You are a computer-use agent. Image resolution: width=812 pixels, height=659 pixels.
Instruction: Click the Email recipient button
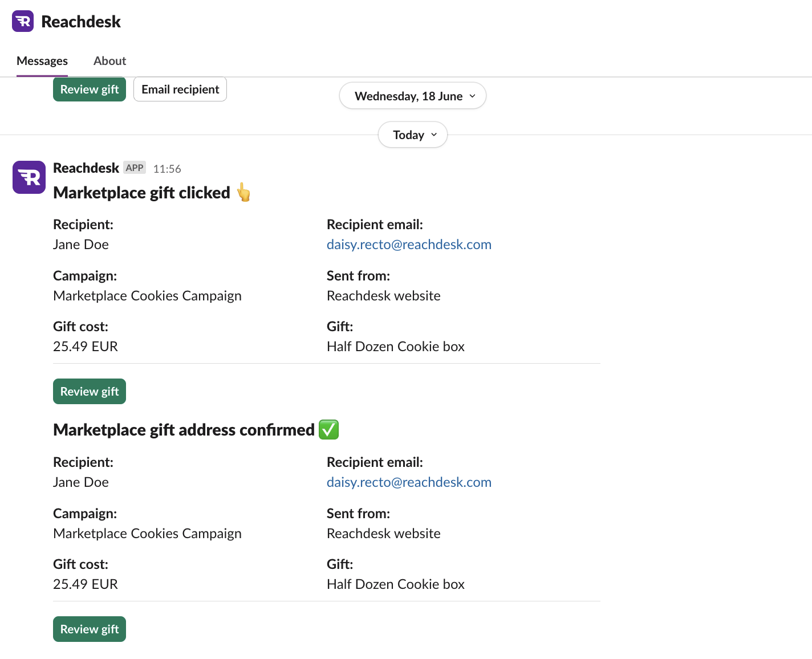[180, 90]
